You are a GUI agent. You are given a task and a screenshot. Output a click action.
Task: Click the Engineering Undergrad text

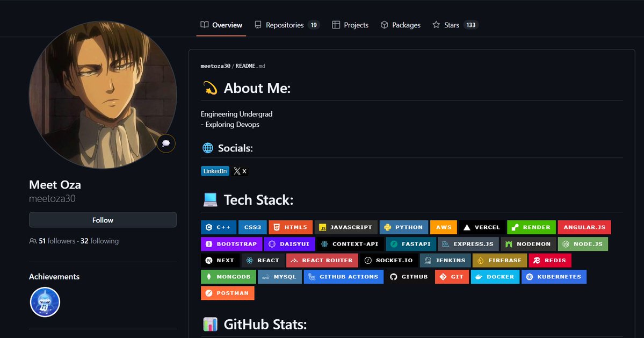(x=236, y=114)
